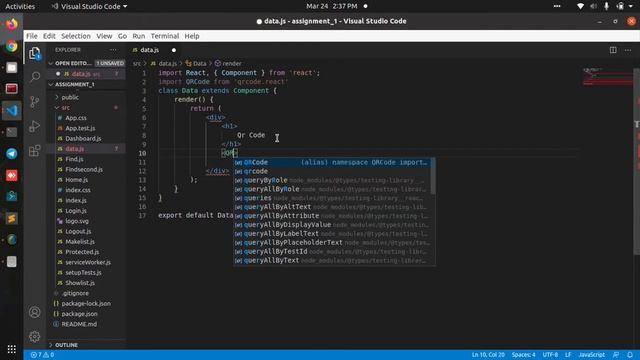Open the Terminal menu
Viewport: 640px width, 360px height.
[x=165, y=36]
